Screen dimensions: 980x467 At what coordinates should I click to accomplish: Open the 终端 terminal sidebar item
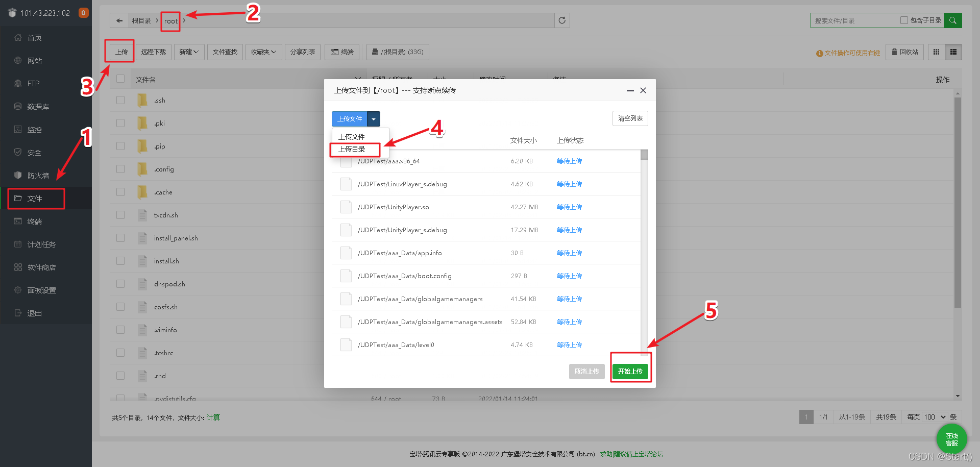(35, 222)
